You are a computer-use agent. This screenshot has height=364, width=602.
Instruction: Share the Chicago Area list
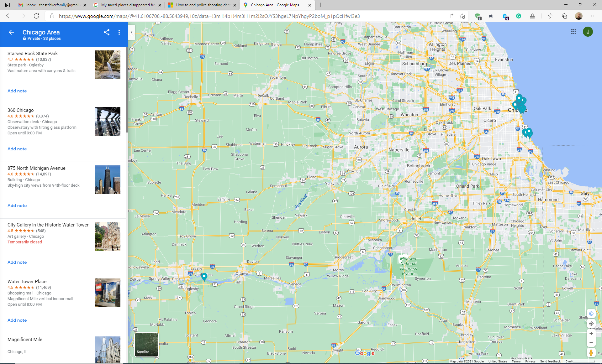tap(107, 32)
